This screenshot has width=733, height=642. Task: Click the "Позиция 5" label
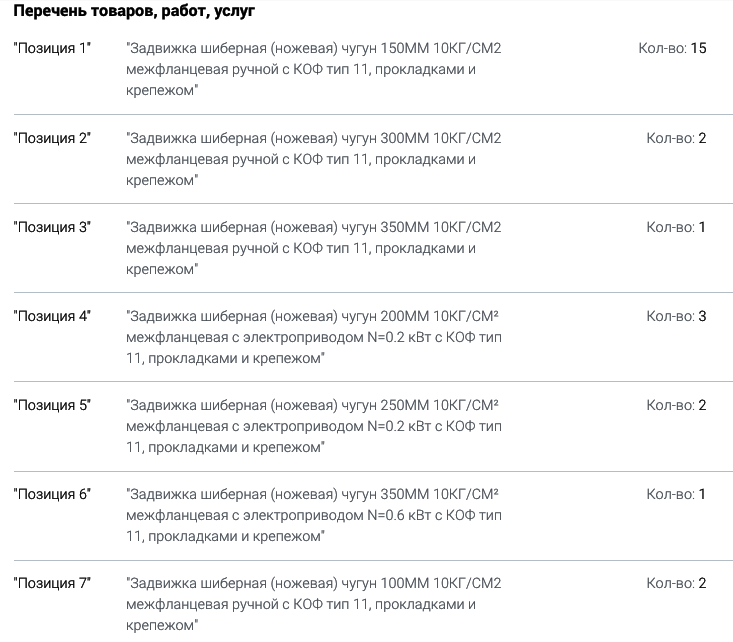click(52, 405)
